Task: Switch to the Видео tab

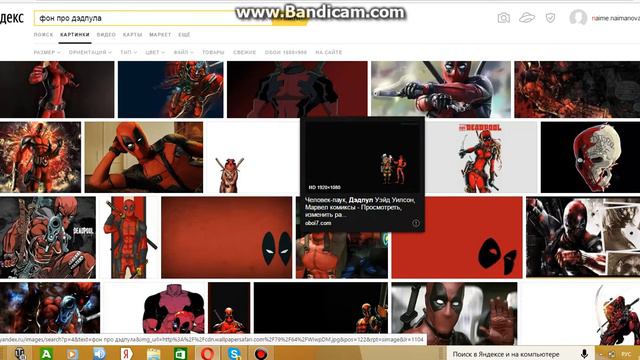Action: [x=106, y=35]
